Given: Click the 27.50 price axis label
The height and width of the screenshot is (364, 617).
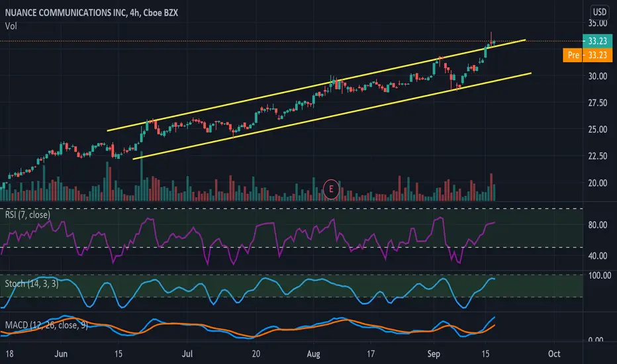Looking at the screenshot, I should click(597, 103).
